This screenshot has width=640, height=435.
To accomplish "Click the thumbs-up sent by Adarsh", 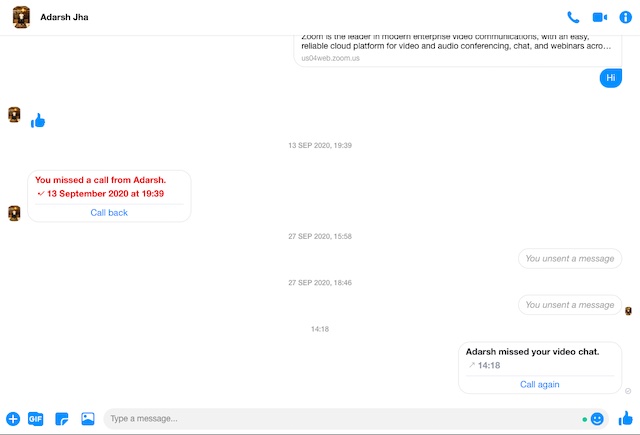I will [38, 121].
